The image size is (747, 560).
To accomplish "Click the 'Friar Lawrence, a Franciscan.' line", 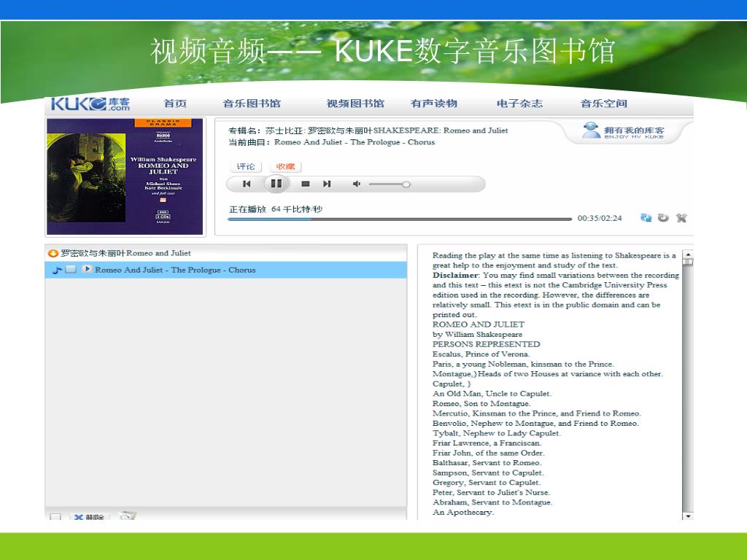I will [487, 443].
